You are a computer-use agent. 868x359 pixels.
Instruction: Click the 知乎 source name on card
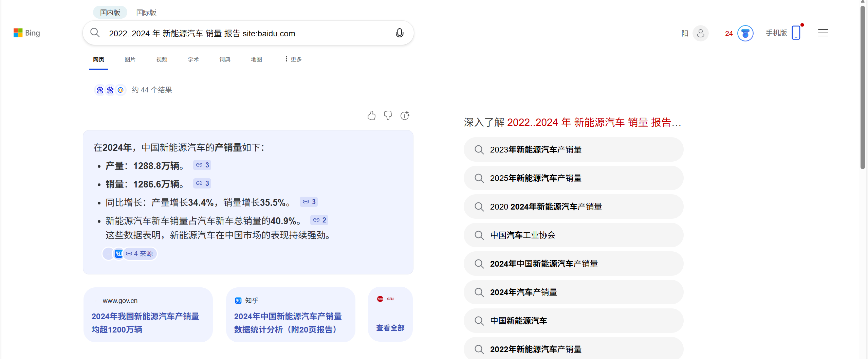(252, 301)
